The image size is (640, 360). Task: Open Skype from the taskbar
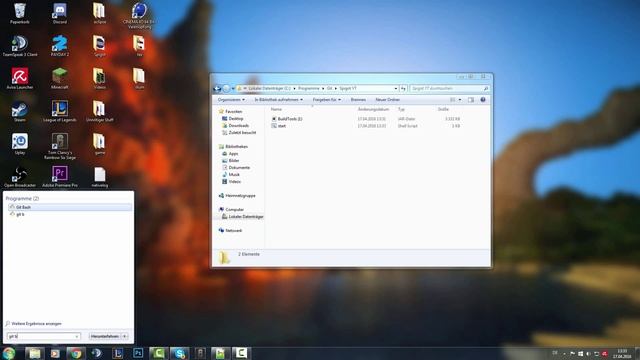(x=179, y=353)
